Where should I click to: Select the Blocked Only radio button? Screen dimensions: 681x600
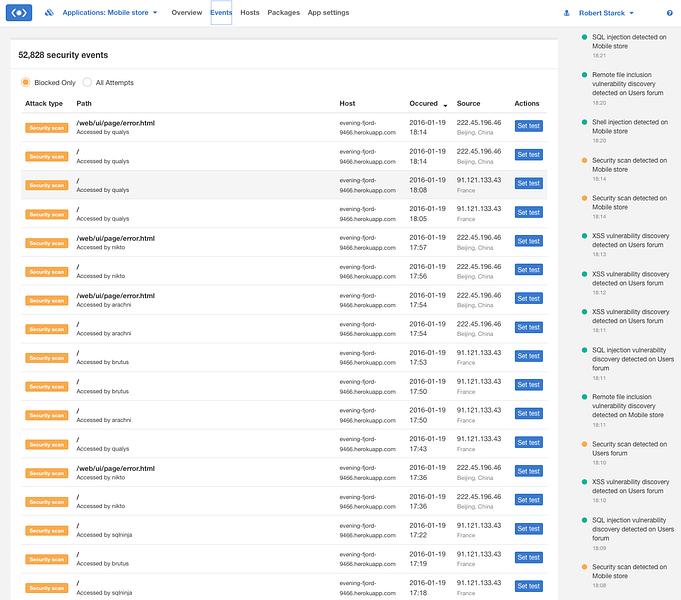26,82
